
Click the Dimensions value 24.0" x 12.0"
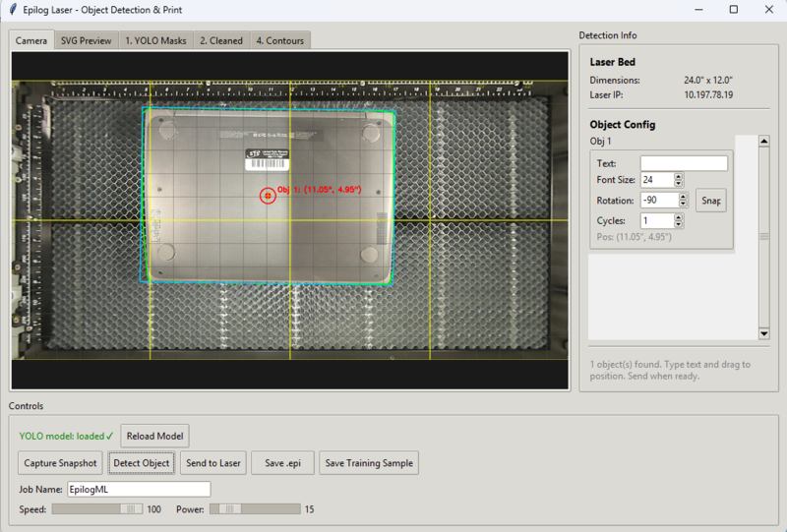(x=708, y=80)
